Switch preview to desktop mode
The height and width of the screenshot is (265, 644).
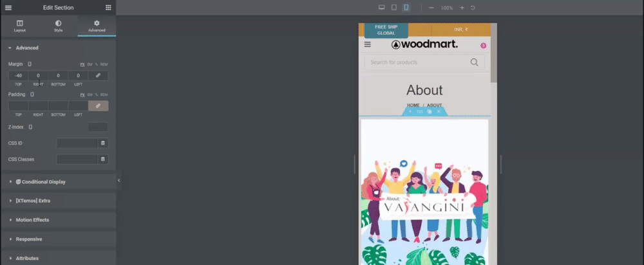(x=381, y=7)
